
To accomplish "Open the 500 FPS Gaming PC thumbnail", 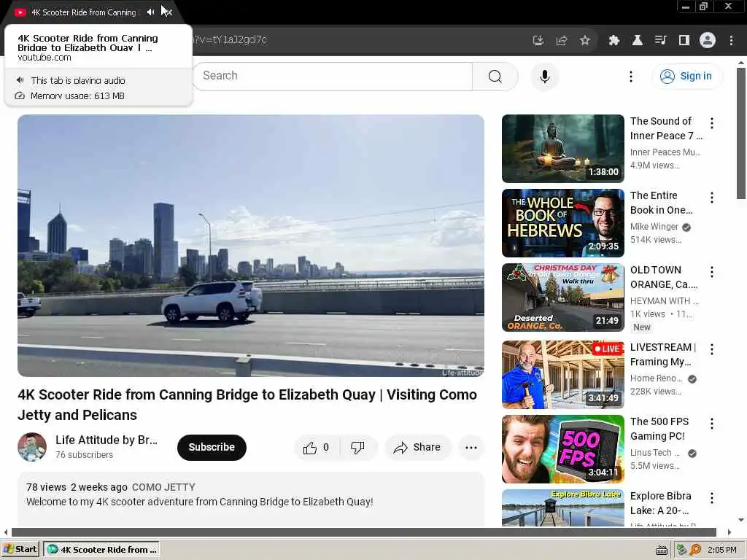I will tap(562, 448).
